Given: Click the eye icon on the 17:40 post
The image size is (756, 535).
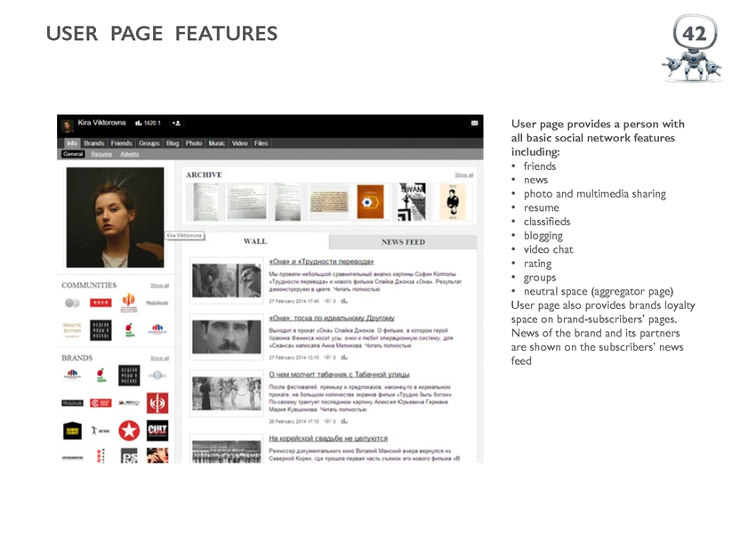Looking at the screenshot, I should (x=327, y=301).
